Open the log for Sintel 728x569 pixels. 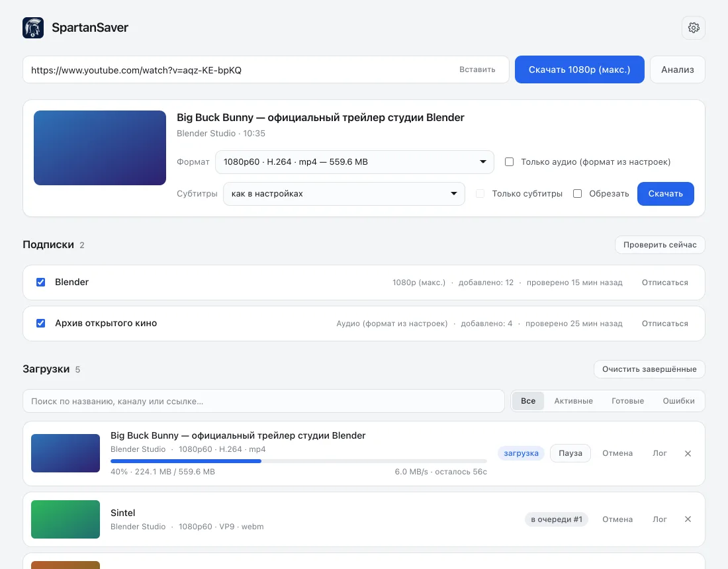(x=659, y=519)
